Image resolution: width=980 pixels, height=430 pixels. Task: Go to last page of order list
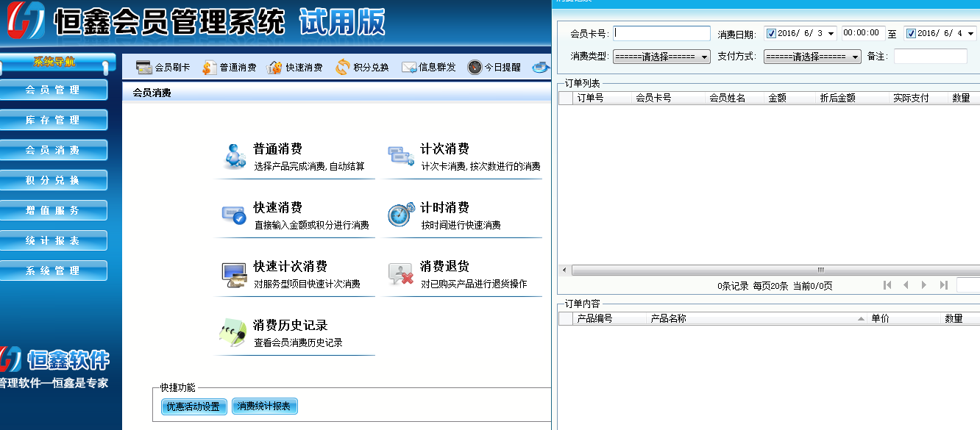[943, 285]
